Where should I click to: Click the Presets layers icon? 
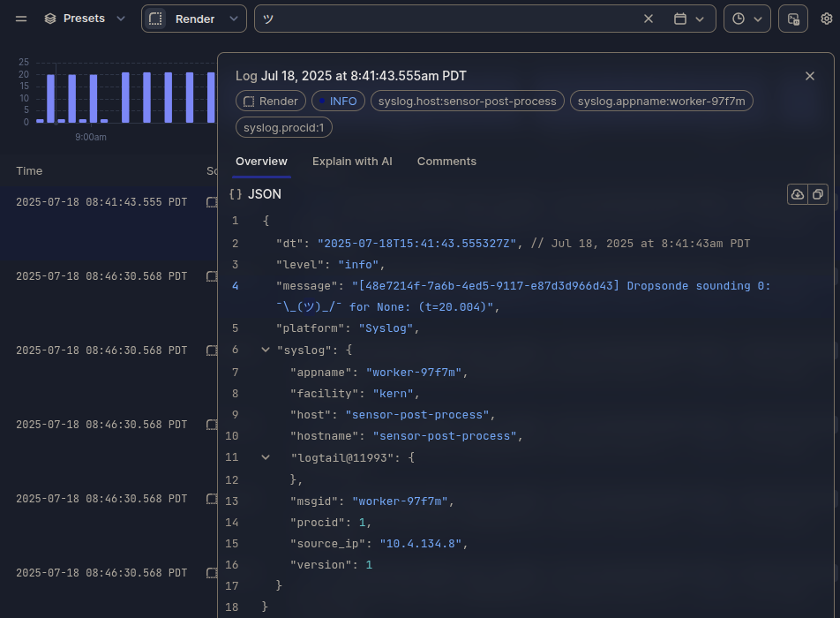[x=50, y=19]
